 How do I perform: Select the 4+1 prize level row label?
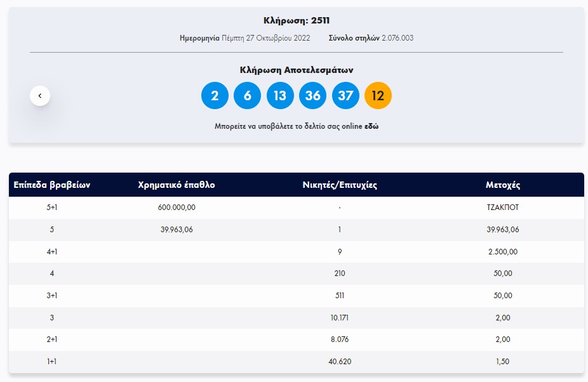coord(52,251)
